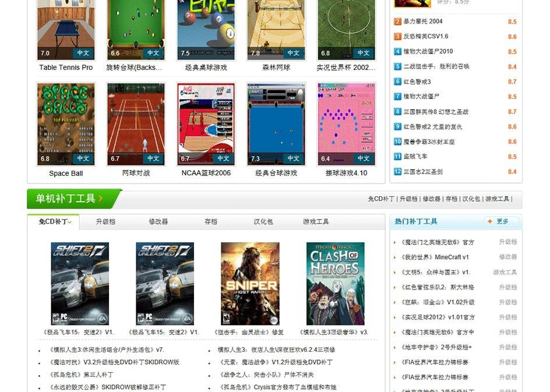Click the rank number 6 badge icon
Screen dimensions: 550x392
(x=397, y=82)
